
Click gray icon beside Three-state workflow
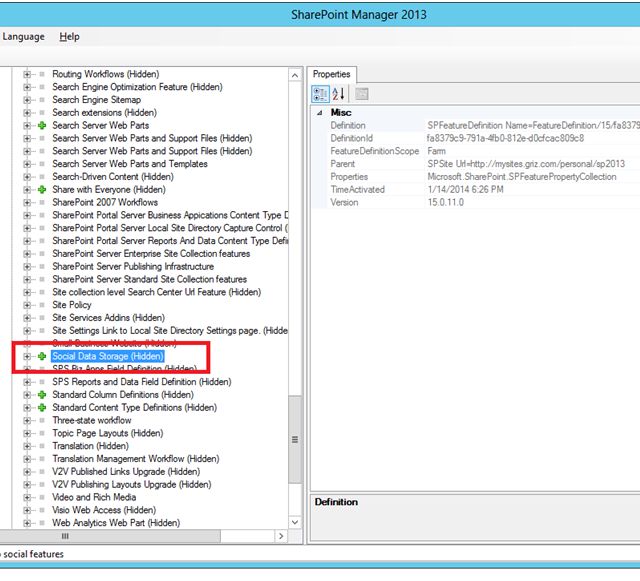point(42,421)
